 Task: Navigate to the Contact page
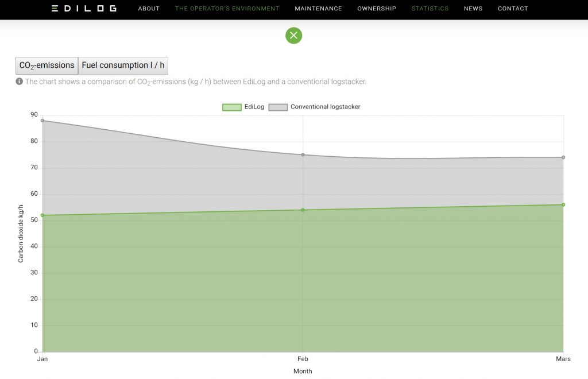point(513,9)
